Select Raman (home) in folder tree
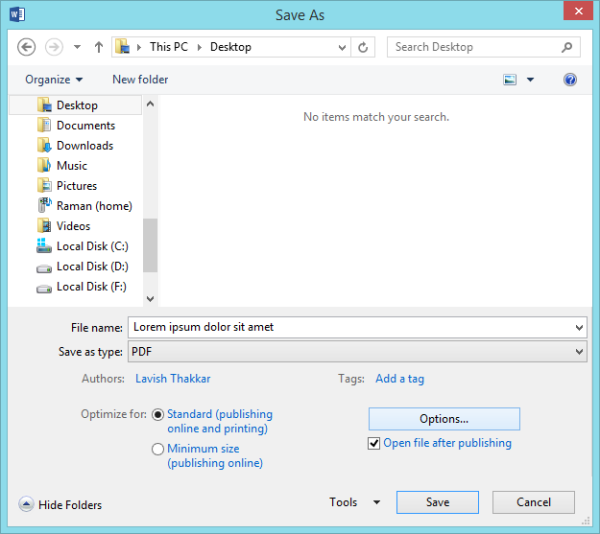 click(95, 206)
